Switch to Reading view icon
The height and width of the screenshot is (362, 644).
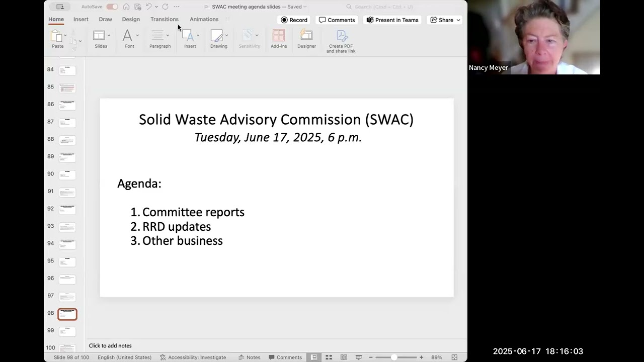(x=344, y=357)
